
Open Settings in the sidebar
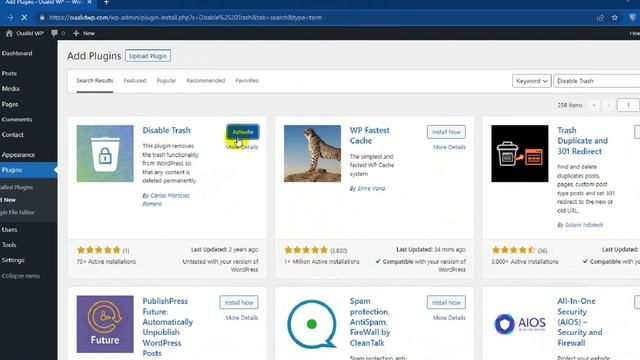tap(13, 260)
